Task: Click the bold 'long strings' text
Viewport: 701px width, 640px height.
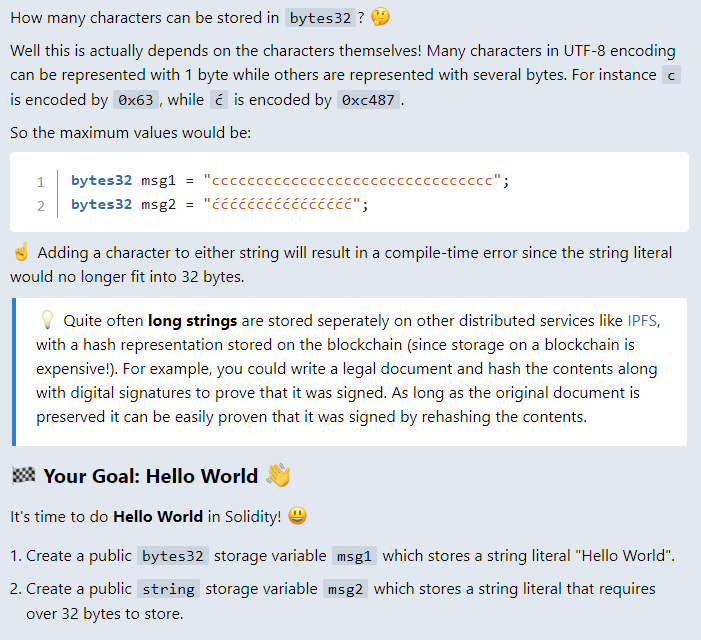Action: (193, 321)
